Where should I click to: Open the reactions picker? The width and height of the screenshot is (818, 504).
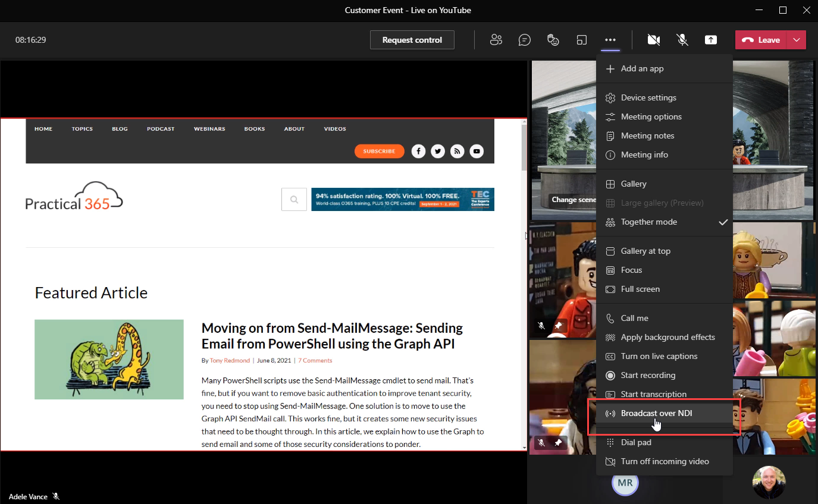coord(553,40)
